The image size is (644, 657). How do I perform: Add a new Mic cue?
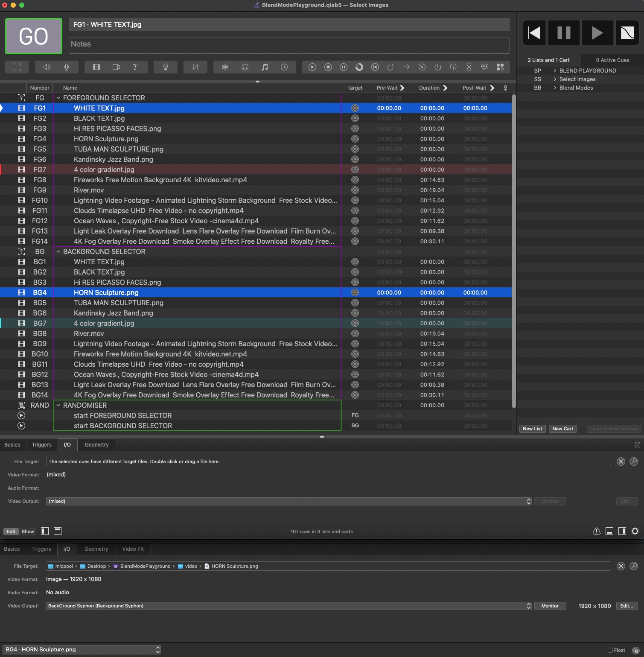[67, 67]
